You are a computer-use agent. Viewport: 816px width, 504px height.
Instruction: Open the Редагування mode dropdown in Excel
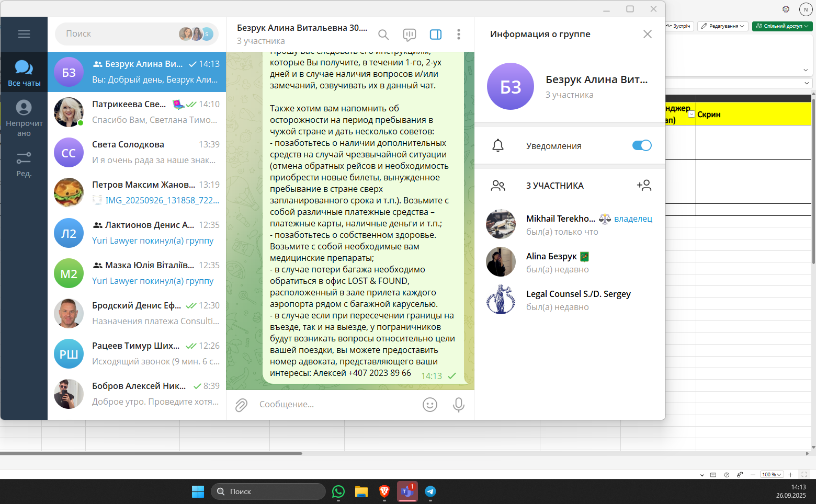click(724, 26)
